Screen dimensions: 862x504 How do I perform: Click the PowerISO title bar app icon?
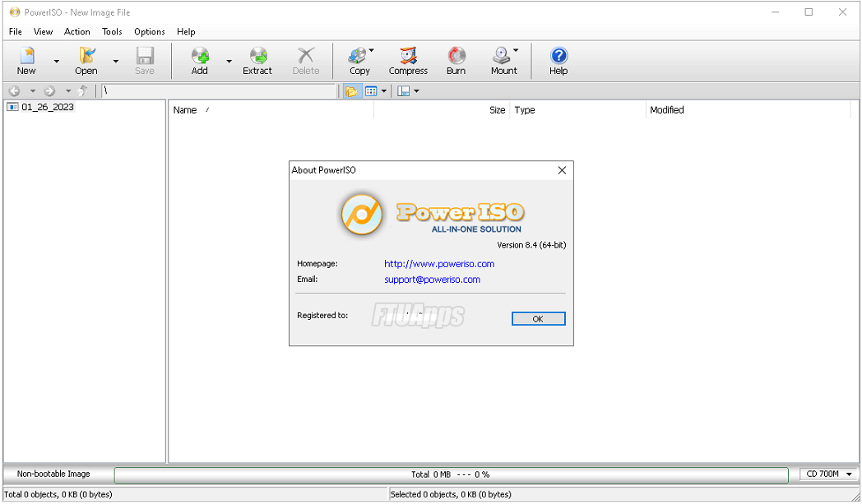click(15, 12)
